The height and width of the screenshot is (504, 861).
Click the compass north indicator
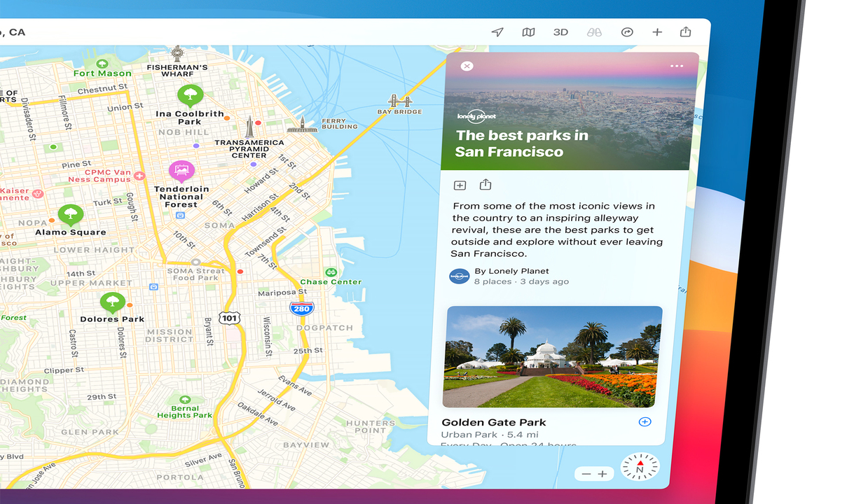[640, 467]
